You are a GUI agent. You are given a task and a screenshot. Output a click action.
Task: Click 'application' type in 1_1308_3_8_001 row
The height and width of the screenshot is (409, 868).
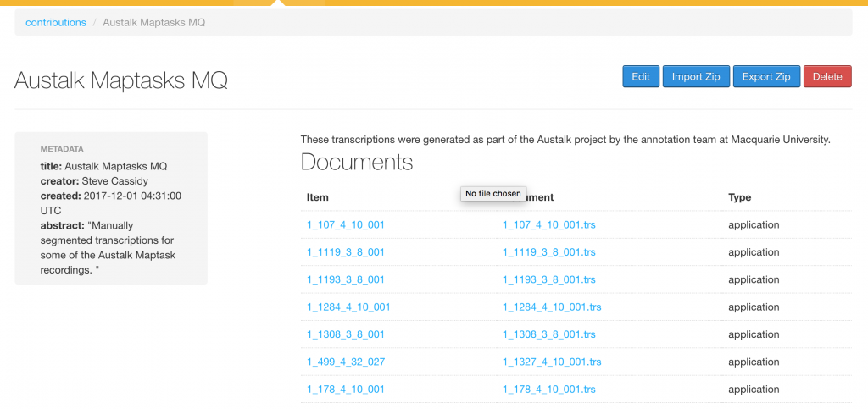pyautogui.click(x=754, y=334)
